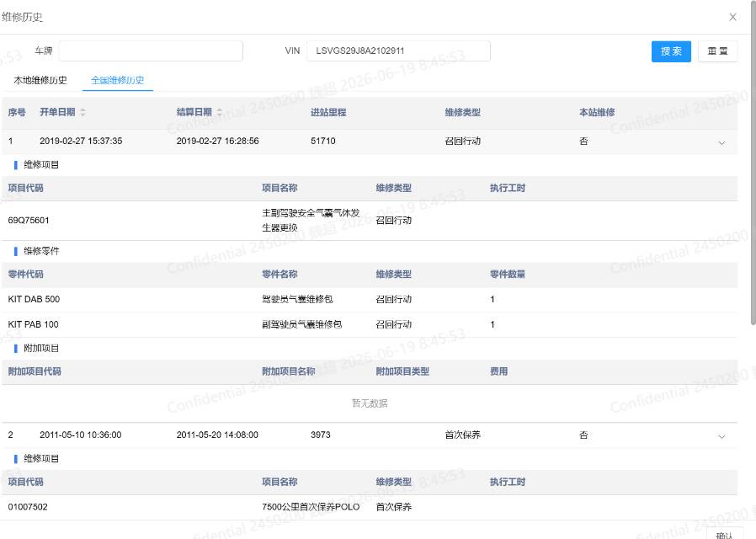756x539 pixels.
Task: Click the 重置 button beside 搜索
Action: point(717,51)
